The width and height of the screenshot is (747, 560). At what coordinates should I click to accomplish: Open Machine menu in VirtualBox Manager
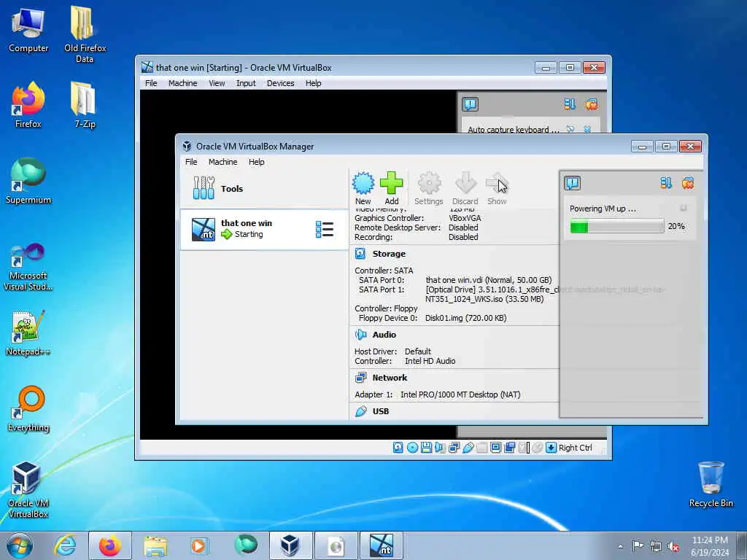pos(222,162)
